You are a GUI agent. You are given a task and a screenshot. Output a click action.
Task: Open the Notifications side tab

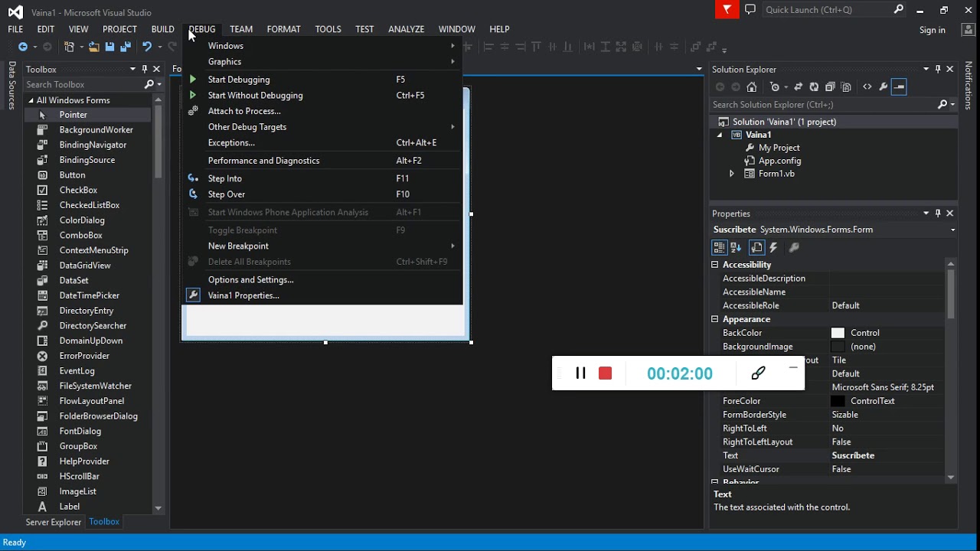[x=969, y=86]
